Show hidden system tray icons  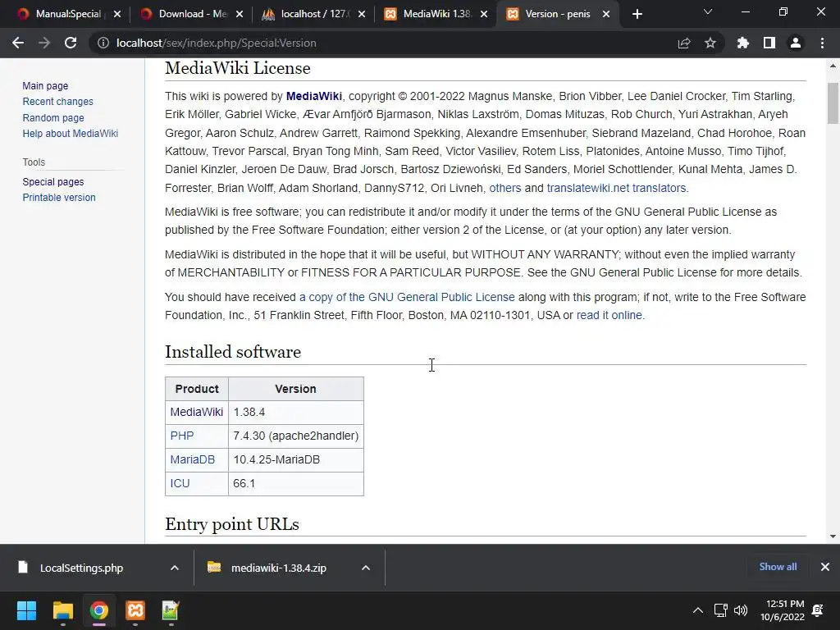click(697, 610)
